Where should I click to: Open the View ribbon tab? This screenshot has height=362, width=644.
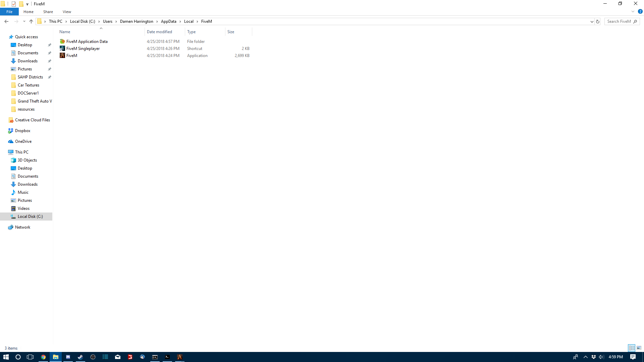click(67, 12)
